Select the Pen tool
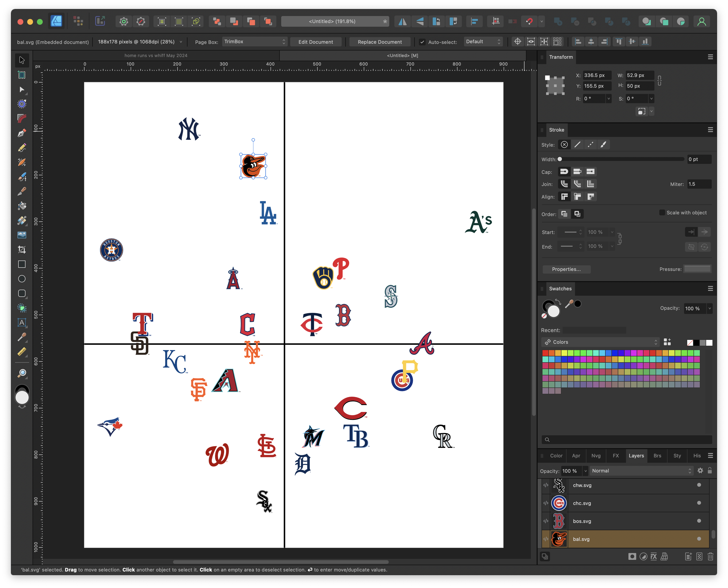 pos(22,133)
